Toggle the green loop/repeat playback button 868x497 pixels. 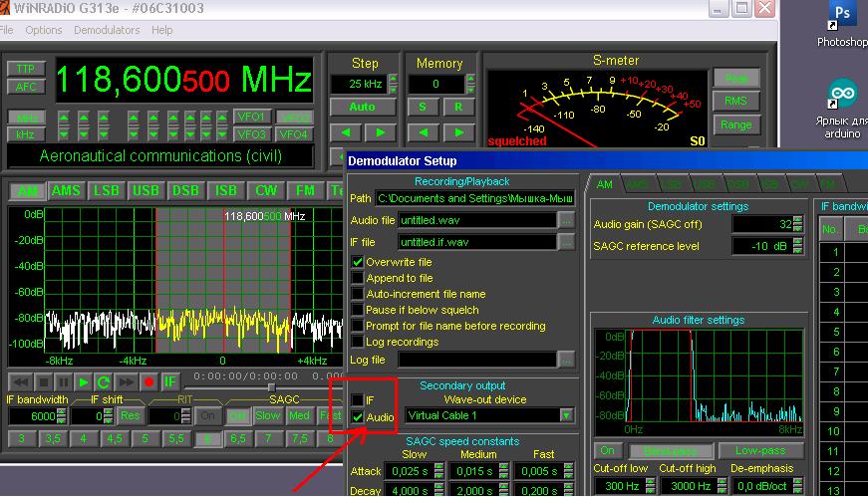tap(104, 382)
